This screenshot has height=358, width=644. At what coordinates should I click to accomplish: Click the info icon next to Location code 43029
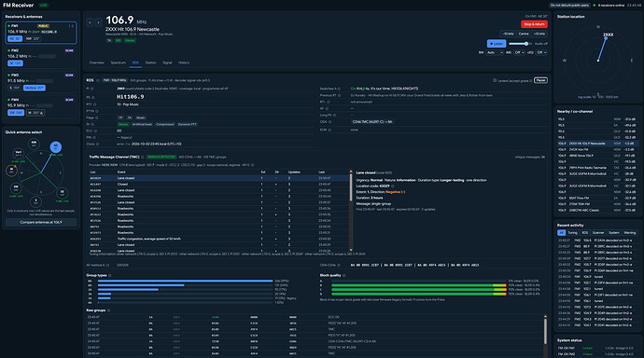click(x=392, y=186)
